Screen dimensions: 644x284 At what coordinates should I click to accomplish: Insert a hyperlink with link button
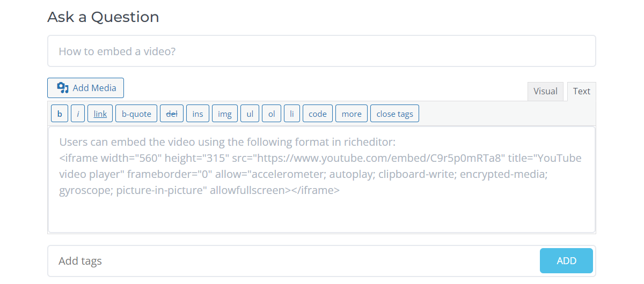(x=100, y=114)
